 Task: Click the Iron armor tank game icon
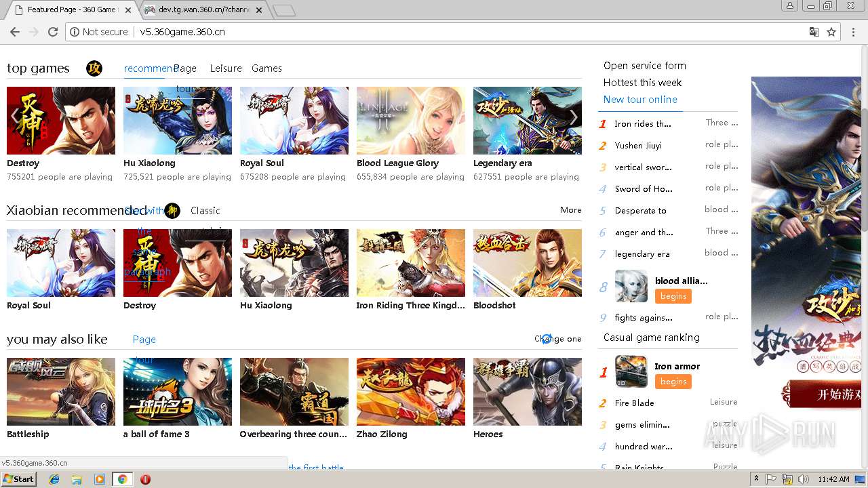tap(631, 371)
